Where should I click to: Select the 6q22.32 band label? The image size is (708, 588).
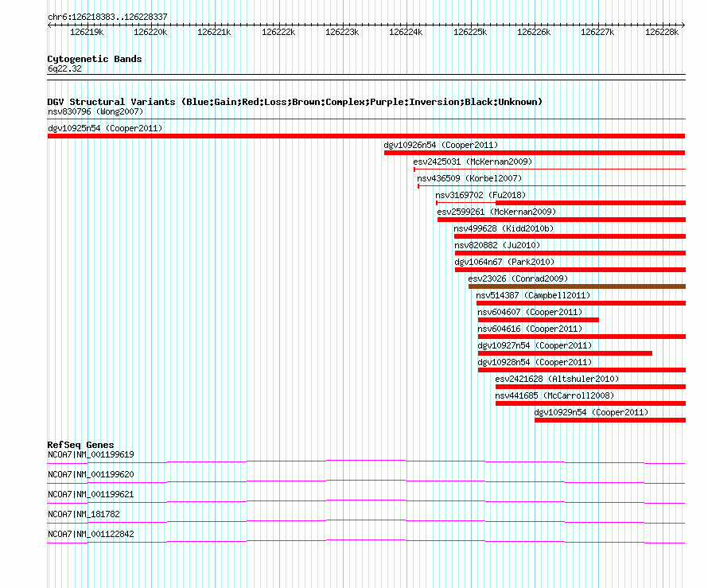tap(64, 68)
